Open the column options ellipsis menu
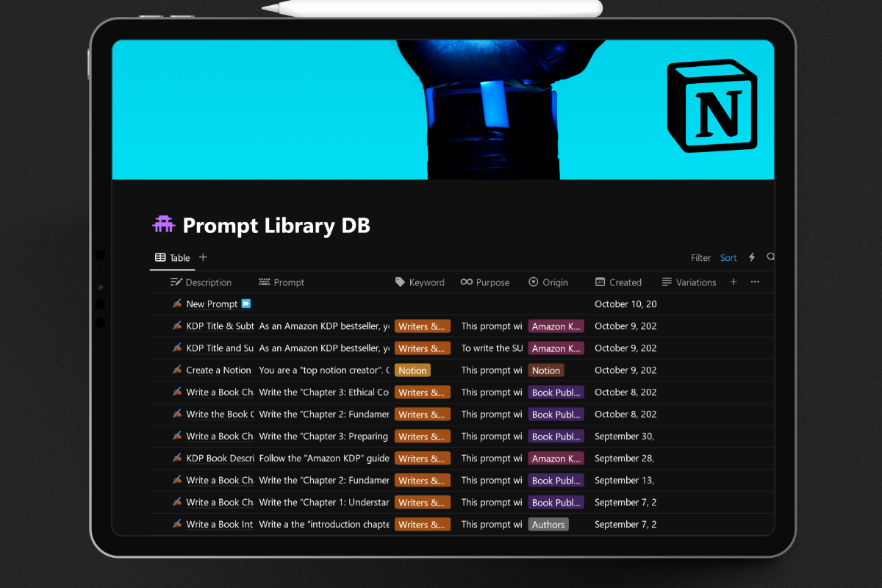The height and width of the screenshot is (588, 882). pos(755,282)
